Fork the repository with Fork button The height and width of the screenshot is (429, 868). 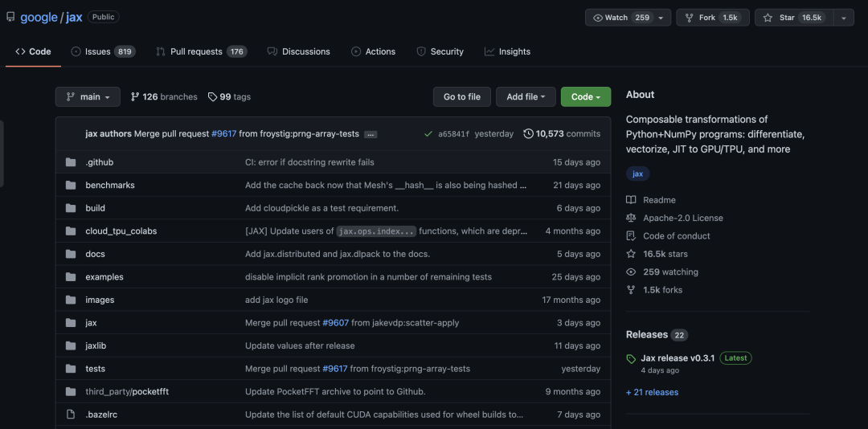(713, 18)
